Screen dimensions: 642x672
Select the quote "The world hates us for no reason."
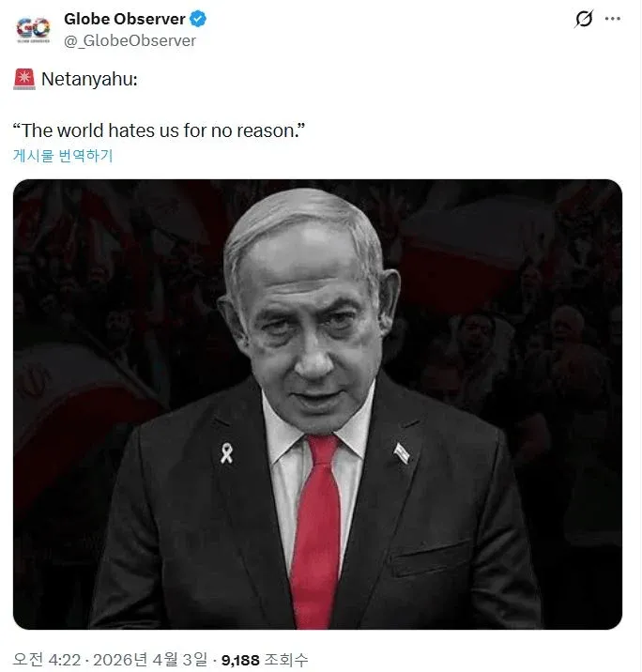click(159, 130)
